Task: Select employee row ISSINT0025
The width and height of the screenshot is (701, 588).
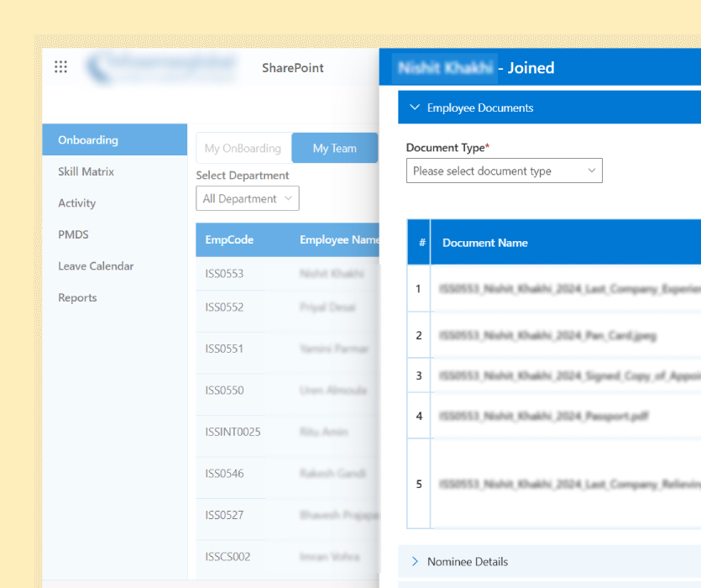Action: (233, 432)
